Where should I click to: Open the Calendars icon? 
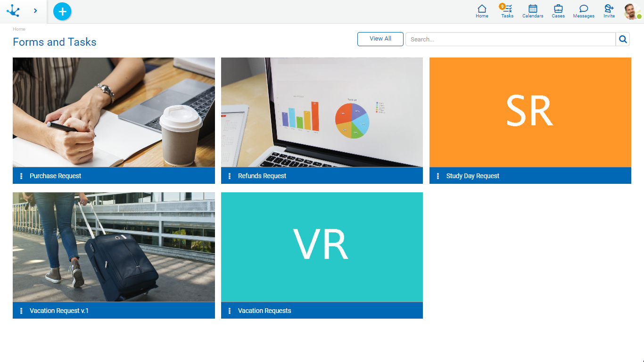pos(533,11)
